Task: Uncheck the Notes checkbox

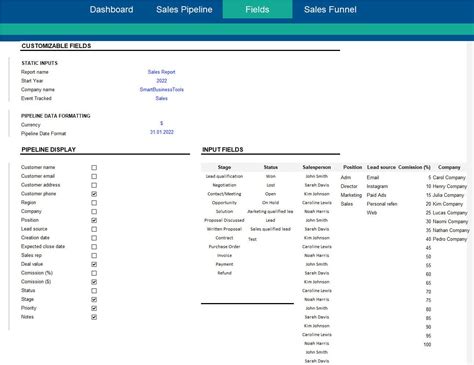Action: pos(94,317)
